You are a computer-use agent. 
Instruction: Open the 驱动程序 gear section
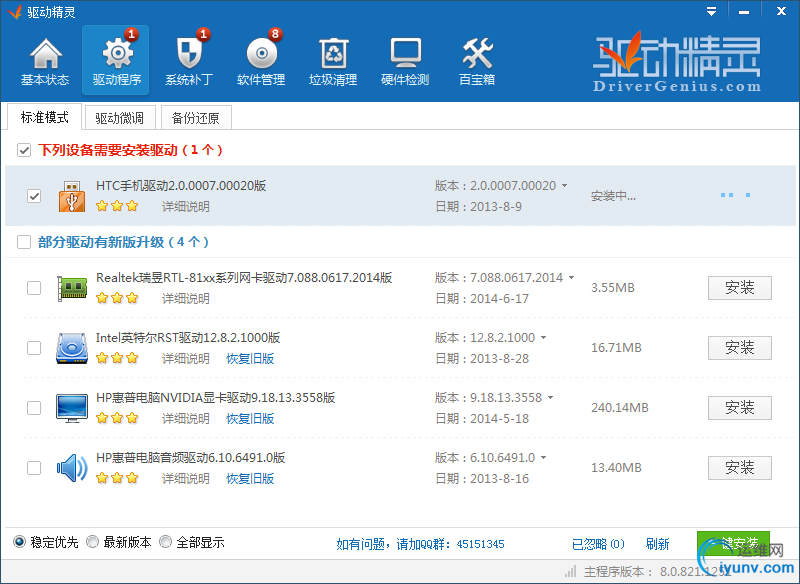[x=116, y=60]
